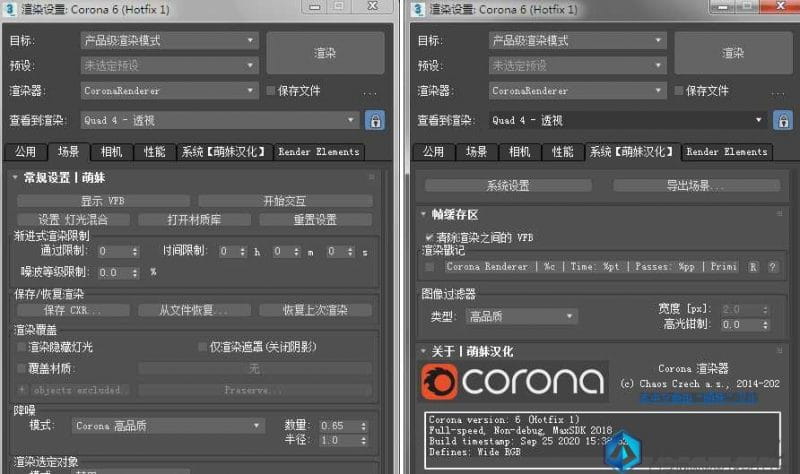
Task: Click the 3ds Max app icon in left title bar
Action: click(9, 9)
